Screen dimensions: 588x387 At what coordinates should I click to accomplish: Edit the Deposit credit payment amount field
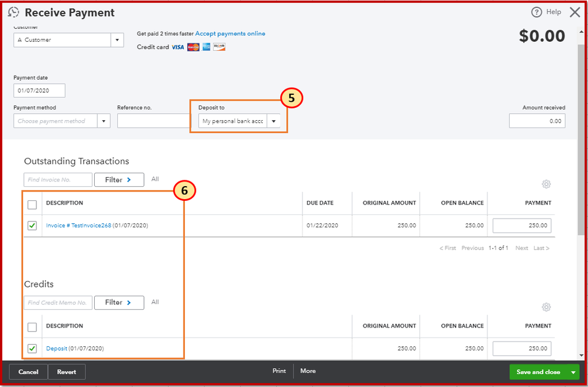click(522, 349)
